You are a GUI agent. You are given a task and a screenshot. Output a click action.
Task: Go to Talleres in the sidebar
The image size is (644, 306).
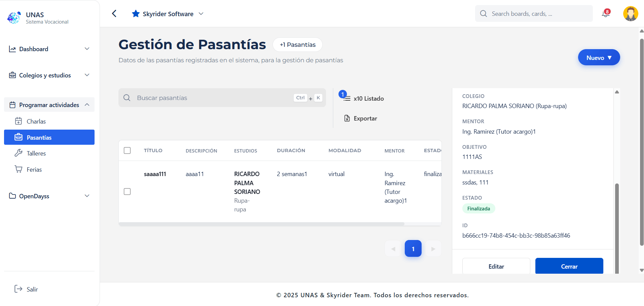coord(36,154)
